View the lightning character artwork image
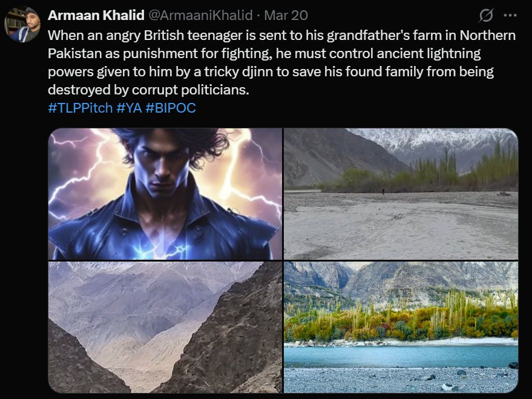The width and height of the screenshot is (532, 399). 165,194
